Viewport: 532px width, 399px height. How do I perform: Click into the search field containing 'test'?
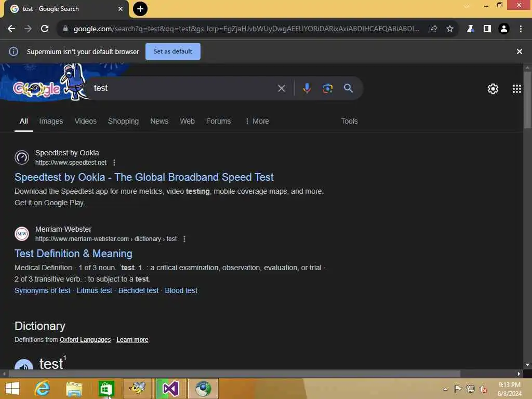coord(183,88)
